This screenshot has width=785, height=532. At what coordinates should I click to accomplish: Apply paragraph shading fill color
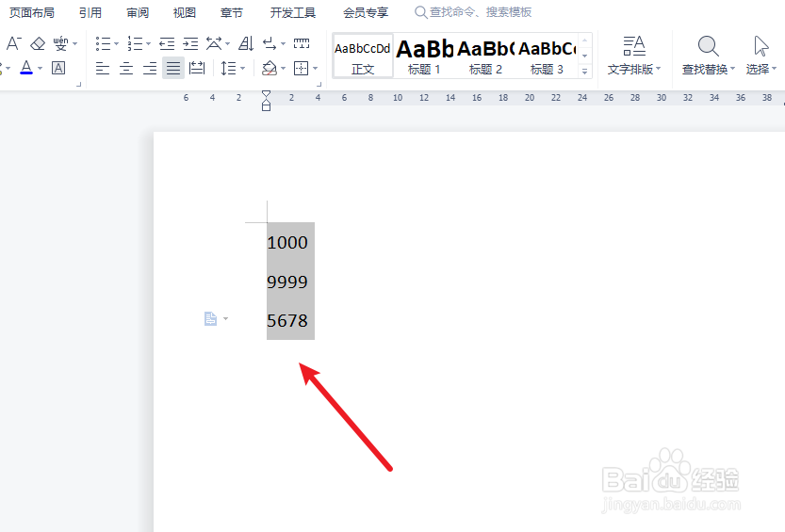tap(270, 68)
